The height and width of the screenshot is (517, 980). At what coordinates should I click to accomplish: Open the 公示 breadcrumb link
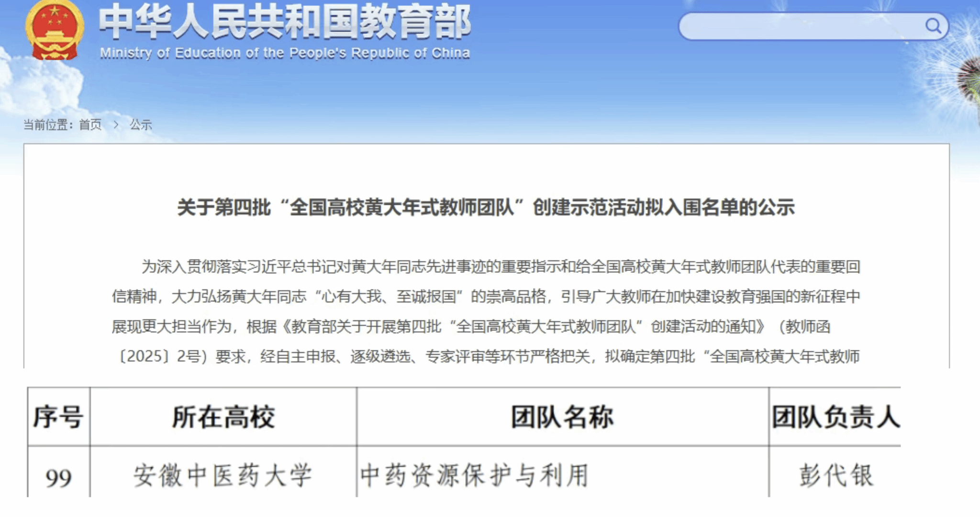pos(141,125)
